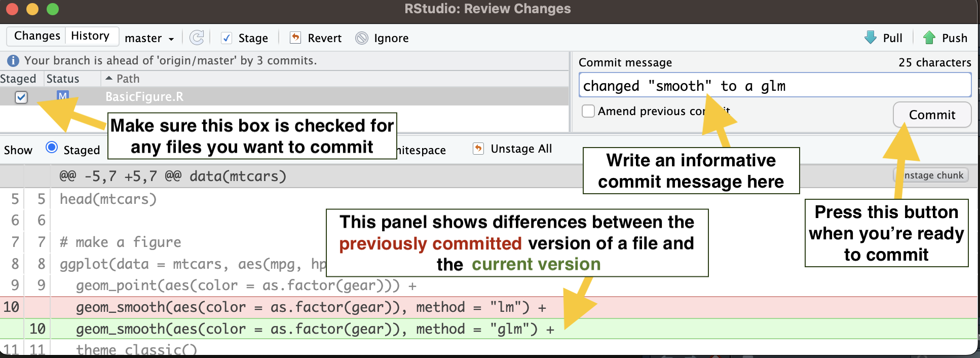The image size is (980, 358).
Task: Switch to the Changes tab
Action: pyautogui.click(x=37, y=36)
